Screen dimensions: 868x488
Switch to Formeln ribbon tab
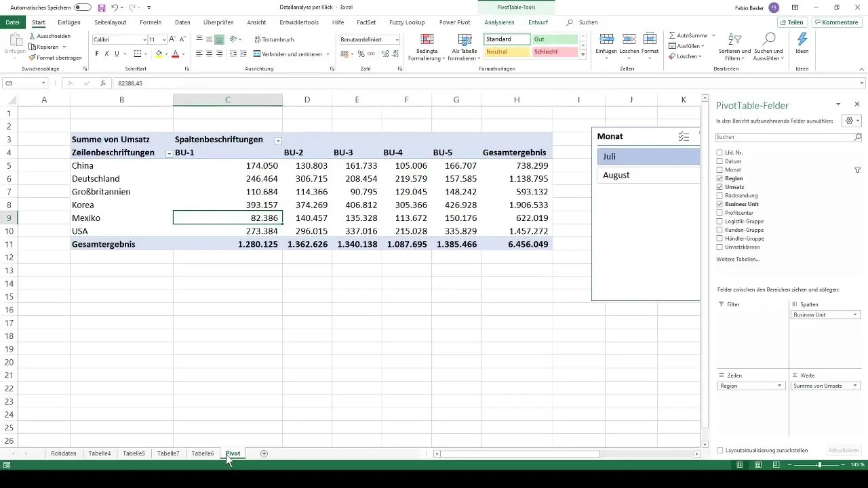(x=151, y=22)
